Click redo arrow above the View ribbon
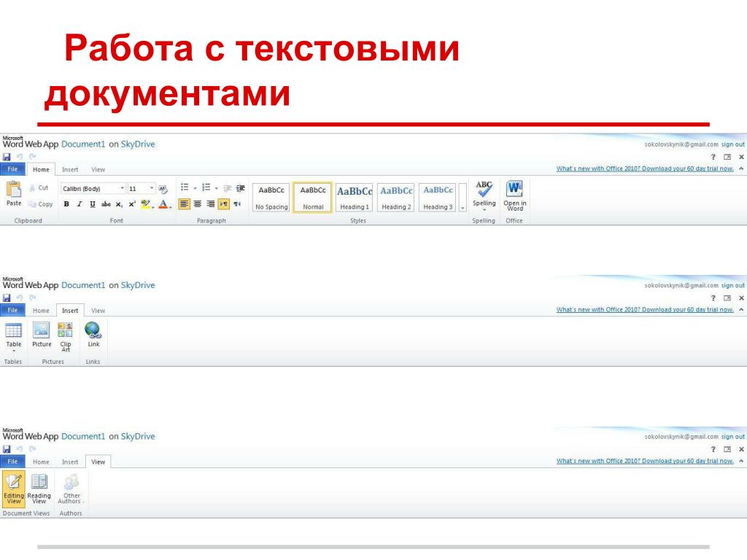Viewport: 747px width, 560px height. [x=32, y=449]
